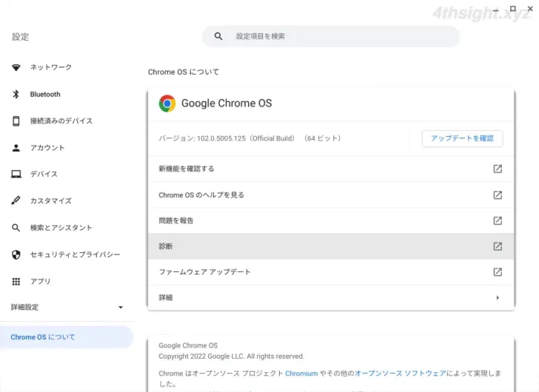
Task: Click 新機能を確認する row
Action: tap(331, 169)
